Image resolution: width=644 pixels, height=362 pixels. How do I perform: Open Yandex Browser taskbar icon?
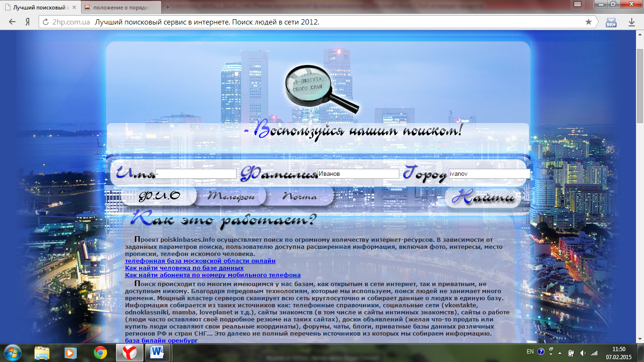(129, 352)
